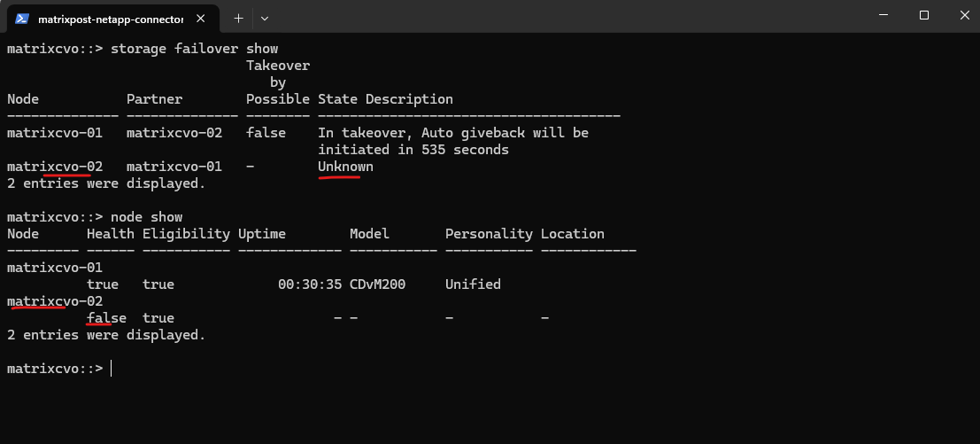Click the 'node show' command text
The height and width of the screenshot is (444, 980).
click(x=146, y=217)
